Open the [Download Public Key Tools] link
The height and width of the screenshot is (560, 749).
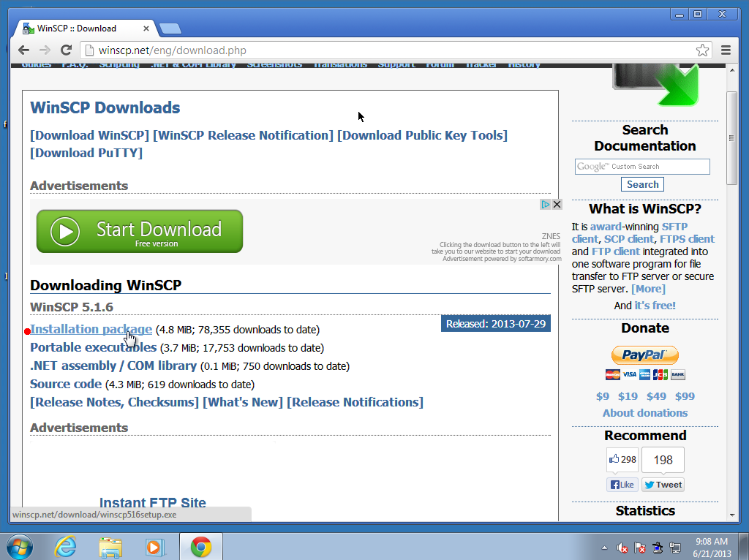(422, 135)
